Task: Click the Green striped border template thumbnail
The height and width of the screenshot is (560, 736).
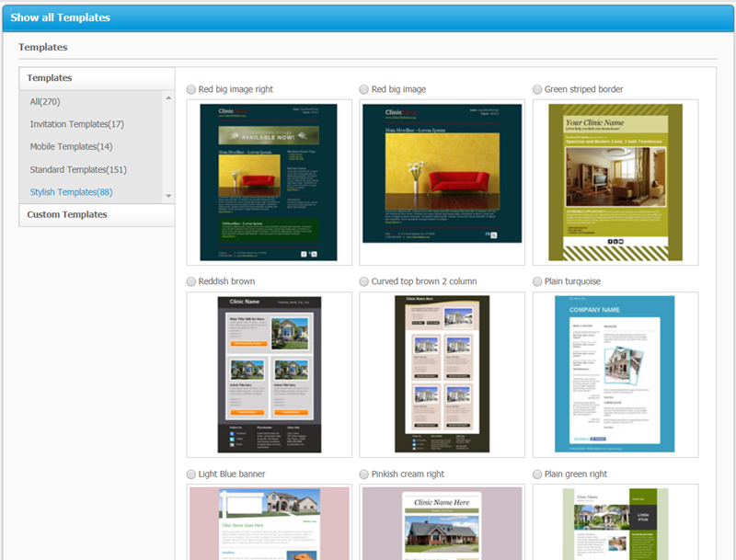Action: pyautogui.click(x=615, y=182)
